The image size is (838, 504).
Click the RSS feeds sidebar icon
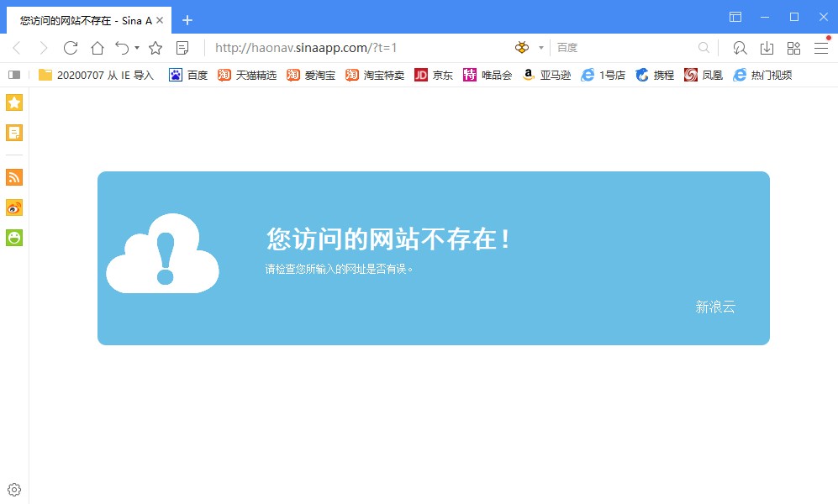[x=13, y=177]
